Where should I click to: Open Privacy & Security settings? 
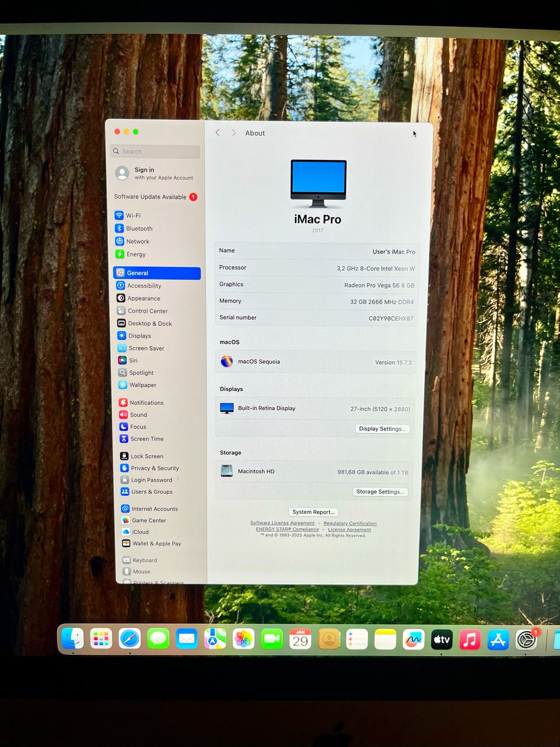[x=149, y=468]
